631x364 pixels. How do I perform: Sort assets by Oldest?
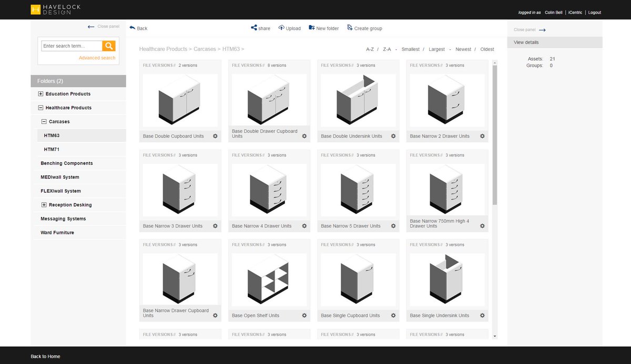pos(487,49)
